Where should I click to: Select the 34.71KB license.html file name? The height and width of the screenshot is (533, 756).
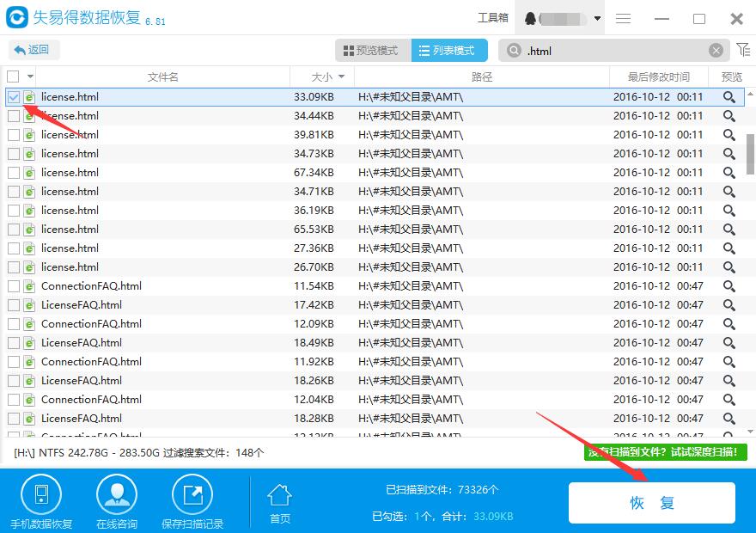point(70,192)
